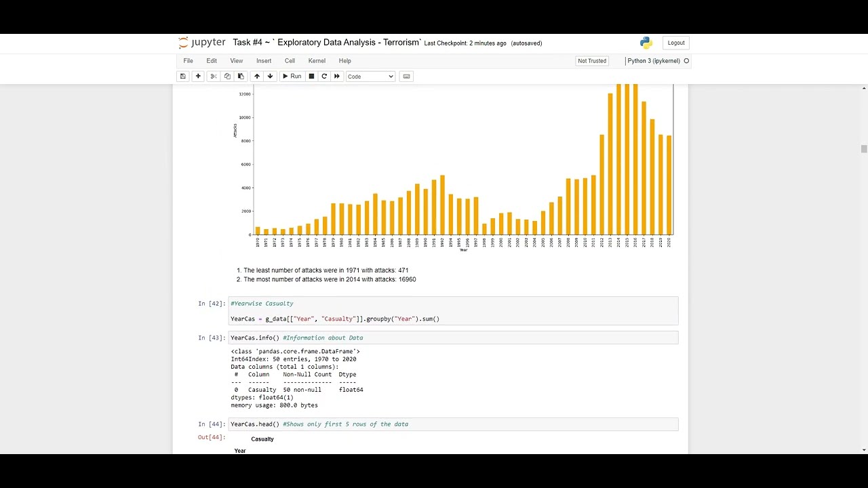Insert cell below with the plus icon

pos(198,77)
